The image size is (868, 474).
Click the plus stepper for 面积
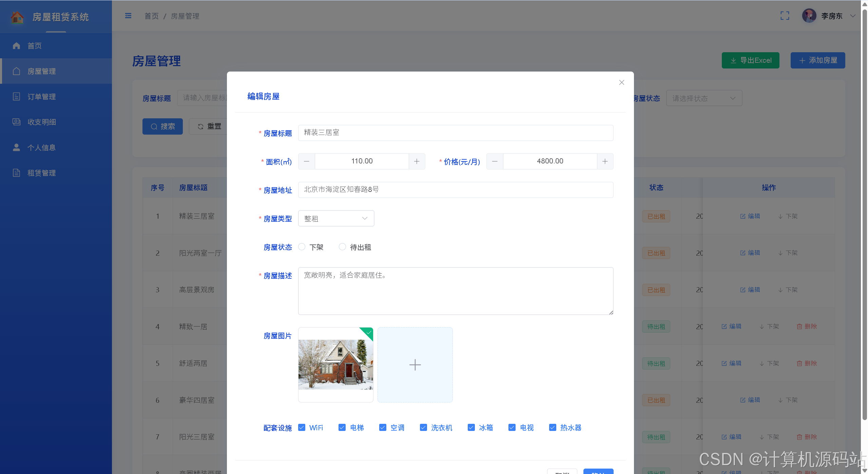pos(417,161)
